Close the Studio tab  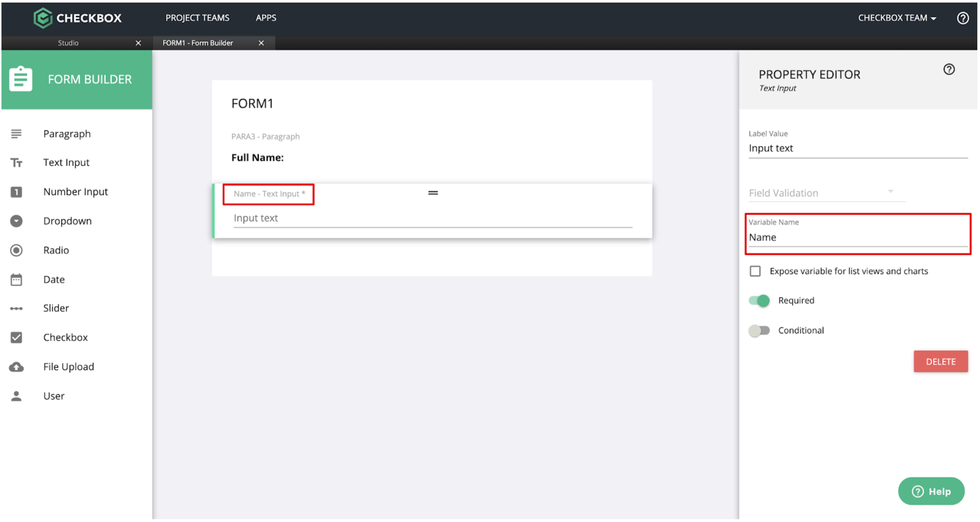[x=138, y=43]
